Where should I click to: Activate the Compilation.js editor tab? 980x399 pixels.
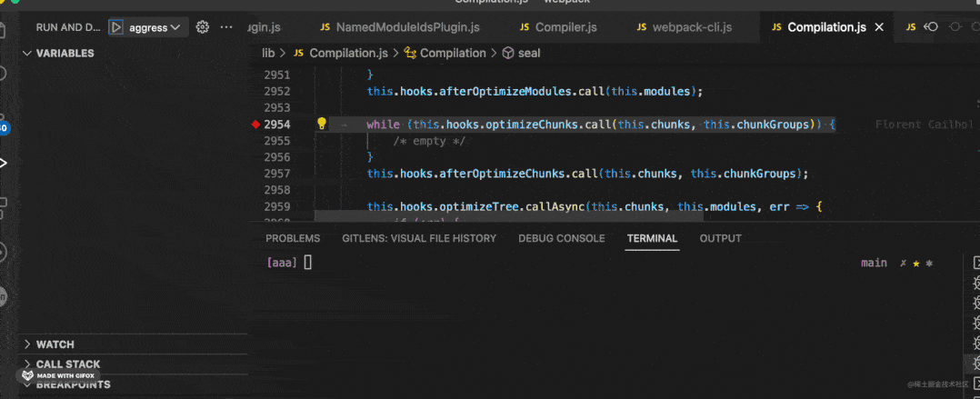826,27
